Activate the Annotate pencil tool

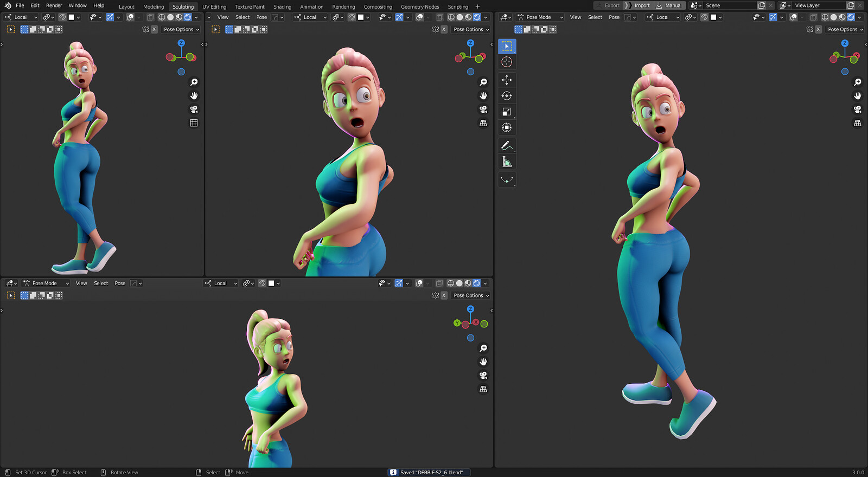click(507, 145)
